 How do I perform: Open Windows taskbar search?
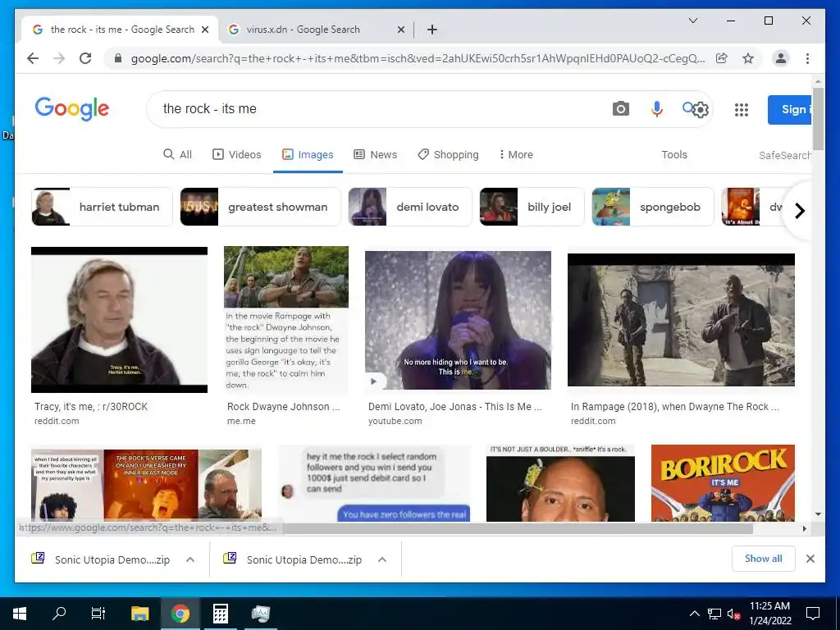59,614
